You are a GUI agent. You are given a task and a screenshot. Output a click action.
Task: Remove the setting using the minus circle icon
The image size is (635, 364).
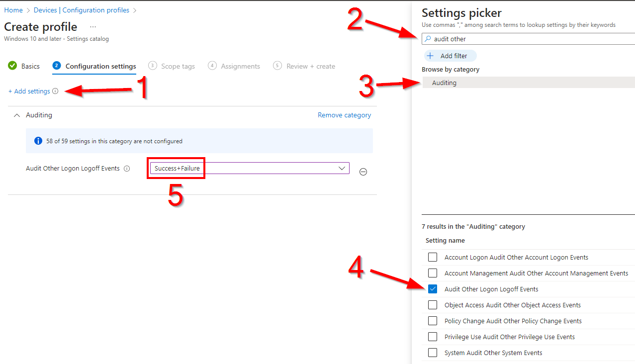[x=363, y=172]
